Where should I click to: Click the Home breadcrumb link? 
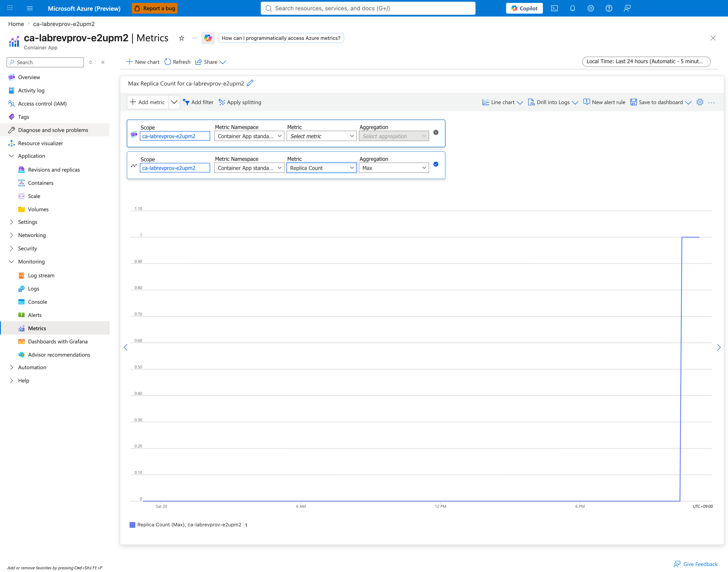[x=16, y=24]
